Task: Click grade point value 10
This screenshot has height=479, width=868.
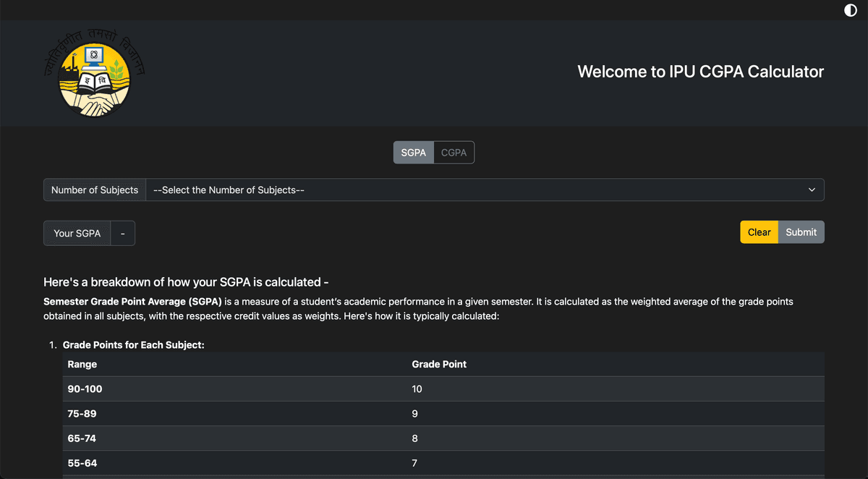Action: pos(417,389)
